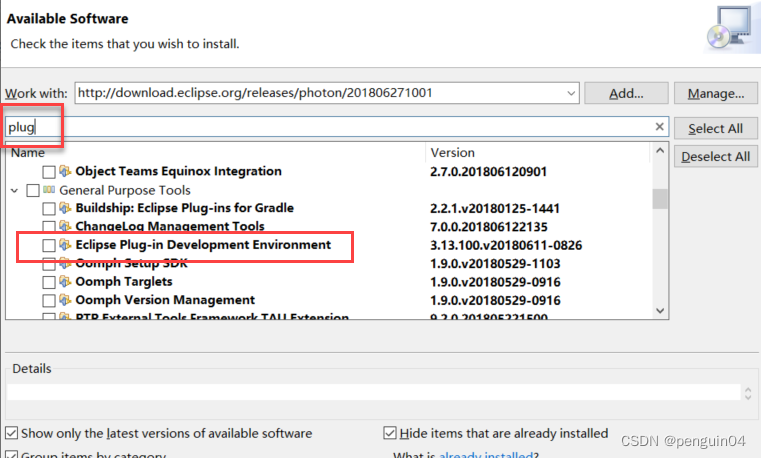Collapse the General Purpose Tools category
The width and height of the screenshot is (761, 458).
tap(15, 191)
